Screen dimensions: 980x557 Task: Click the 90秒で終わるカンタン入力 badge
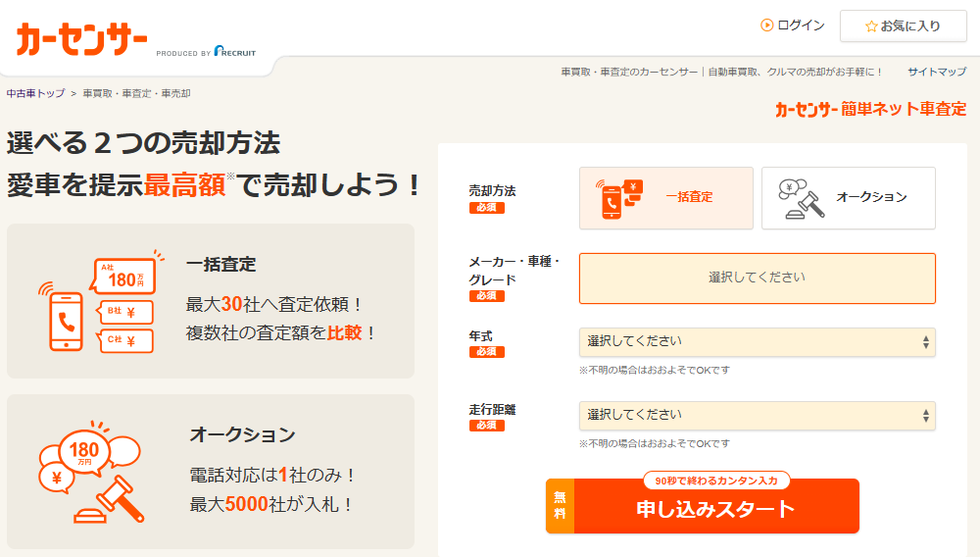716,481
